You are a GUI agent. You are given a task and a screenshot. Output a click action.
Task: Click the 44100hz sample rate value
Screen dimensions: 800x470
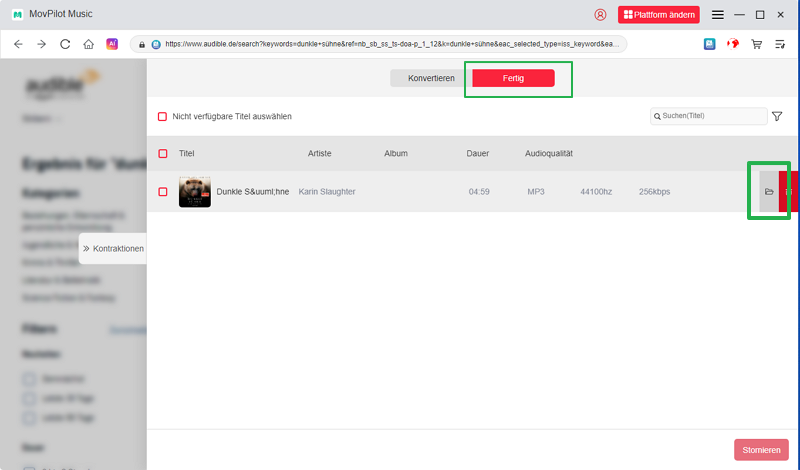click(596, 192)
